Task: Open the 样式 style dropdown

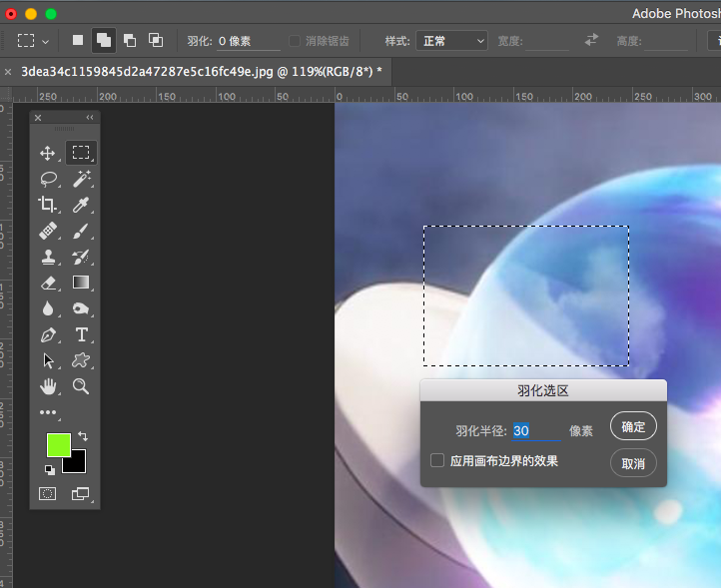Action: click(451, 41)
